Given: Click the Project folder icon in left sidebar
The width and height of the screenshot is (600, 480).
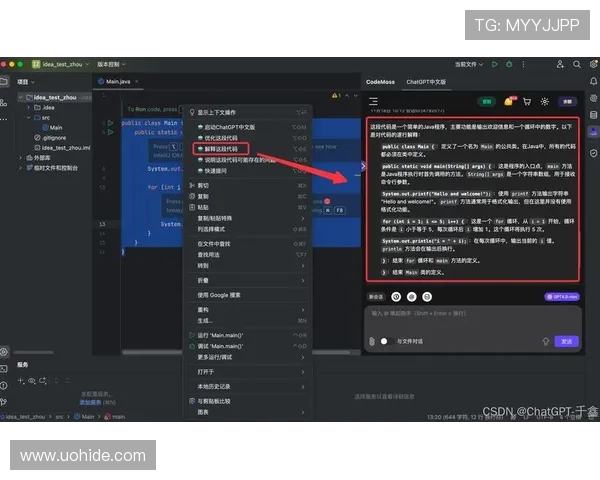Looking at the screenshot, I should coord(4,81).
